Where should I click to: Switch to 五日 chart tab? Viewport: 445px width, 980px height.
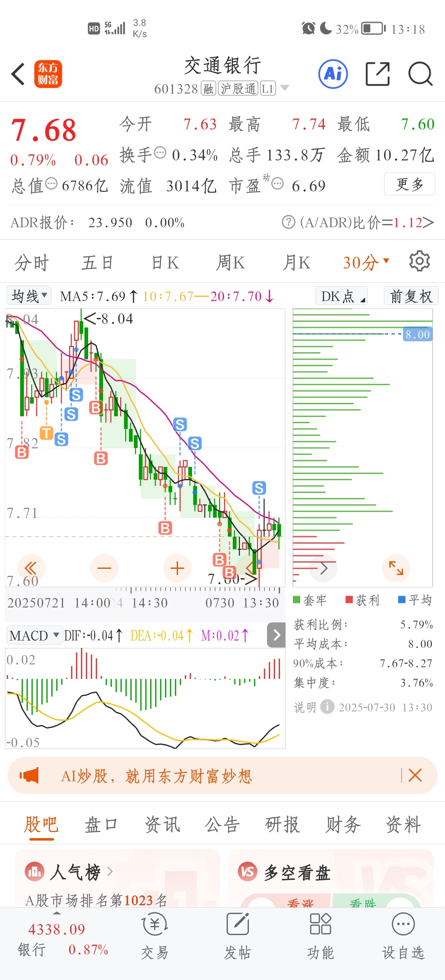pos(98,262)
